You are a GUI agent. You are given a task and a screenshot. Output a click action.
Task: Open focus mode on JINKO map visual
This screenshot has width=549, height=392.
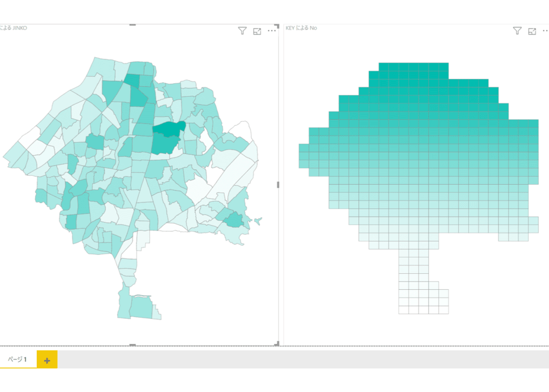pos(257,31)
